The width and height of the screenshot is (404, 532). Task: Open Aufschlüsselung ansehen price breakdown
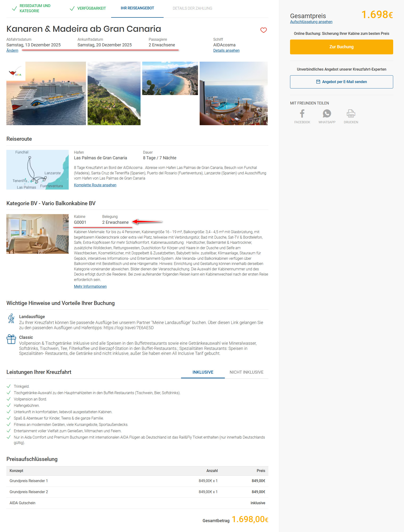click(311, 22)
